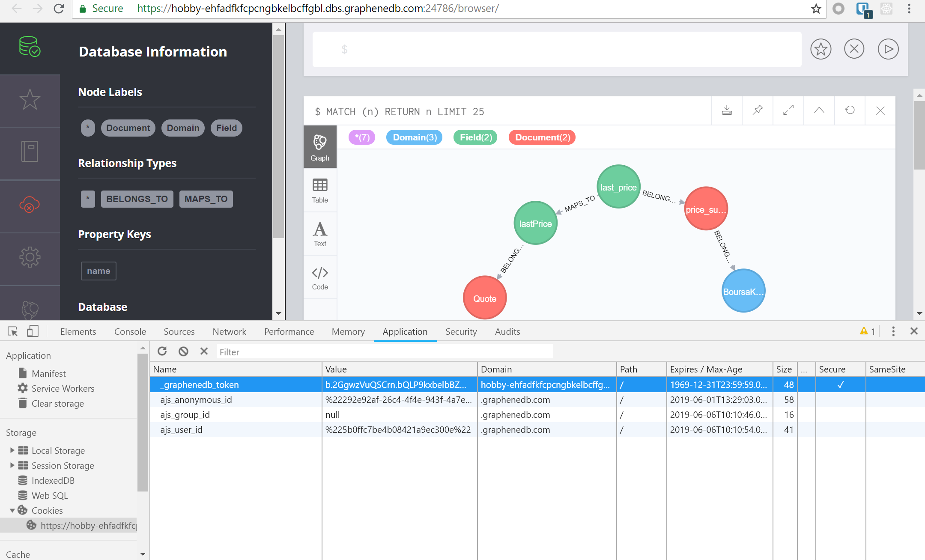Switch result frame to Code view
Image resolution: width=925 pixels, height=560 pixels.
coord(319,277)
